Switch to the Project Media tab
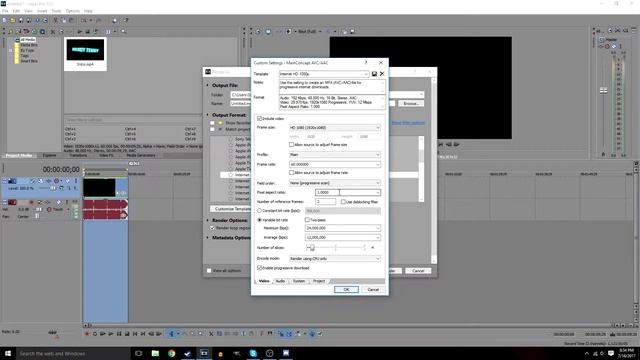The height and width of the screenshot is (360, 640). click(x=19, y=156)
